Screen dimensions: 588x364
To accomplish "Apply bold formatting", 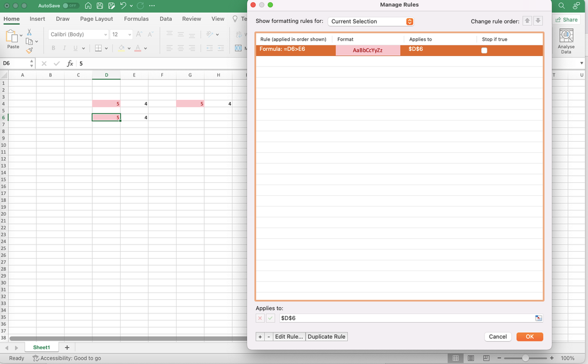I will click(x=54, y=48).
